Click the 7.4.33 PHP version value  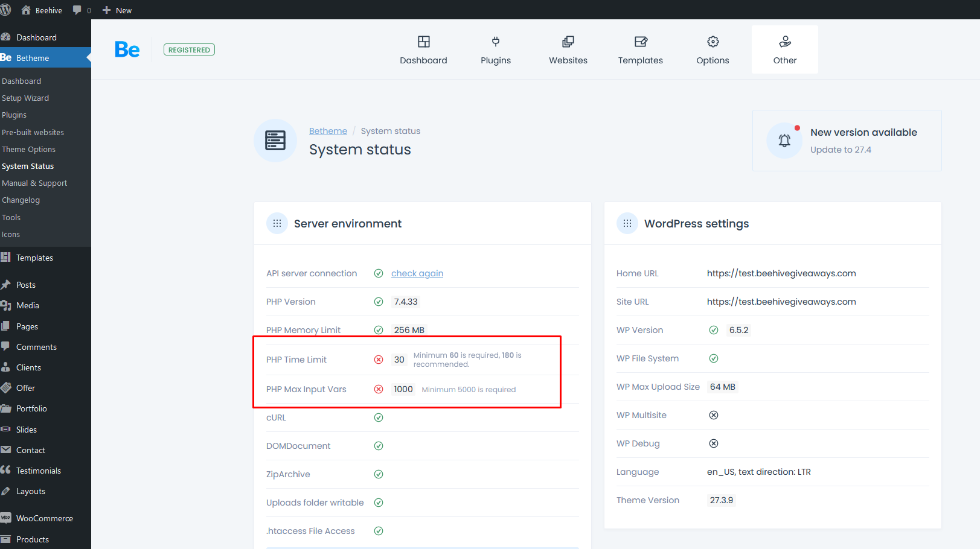tap(406, 302)
